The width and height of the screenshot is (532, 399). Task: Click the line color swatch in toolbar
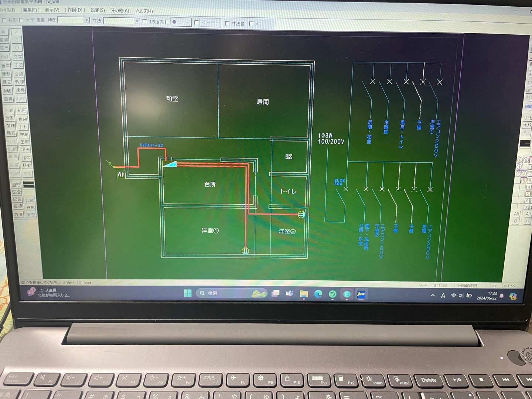pyautogui.click(x=28, y=184)
